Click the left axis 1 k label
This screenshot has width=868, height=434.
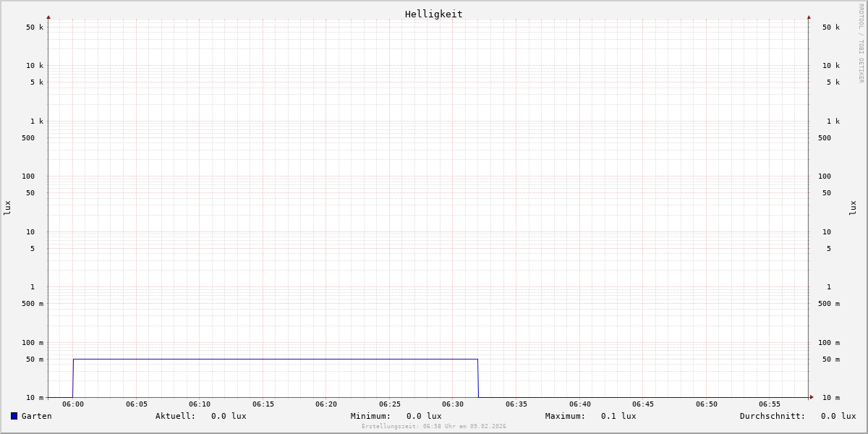pyautogui.click(x=37, y=122)
